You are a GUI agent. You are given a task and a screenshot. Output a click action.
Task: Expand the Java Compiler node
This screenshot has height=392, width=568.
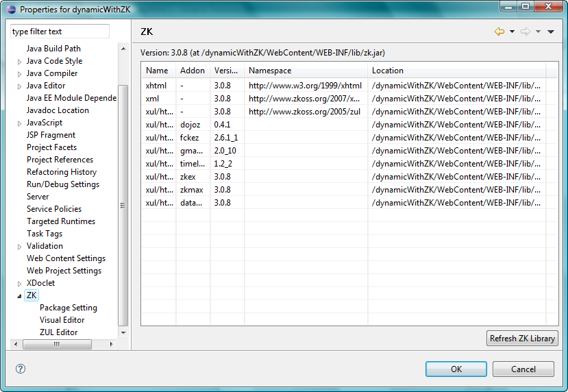click(20, 74)
